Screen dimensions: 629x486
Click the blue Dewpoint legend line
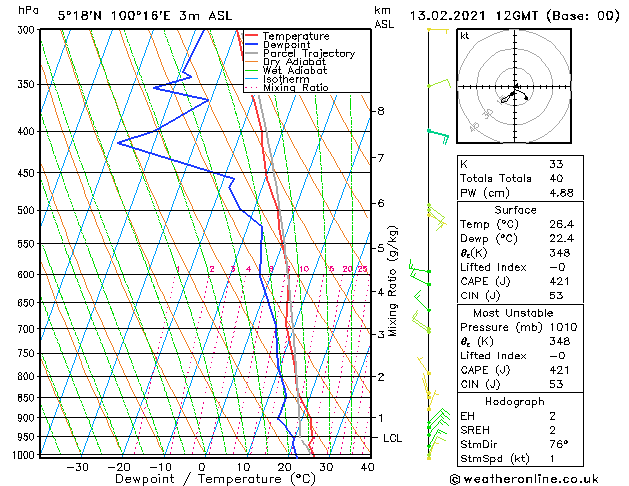(252, 44)
